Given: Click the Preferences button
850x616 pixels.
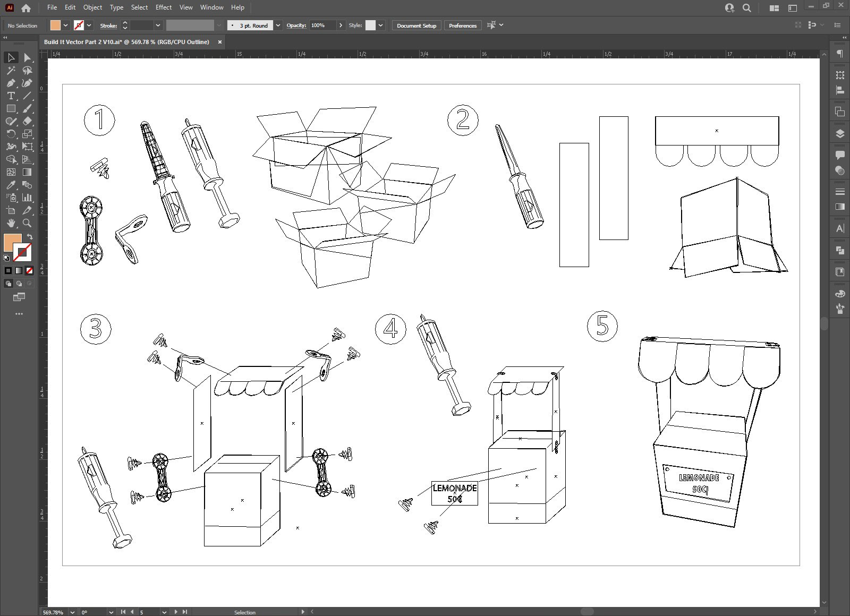Looking at the screenshot, I should (x=463, y=25).
